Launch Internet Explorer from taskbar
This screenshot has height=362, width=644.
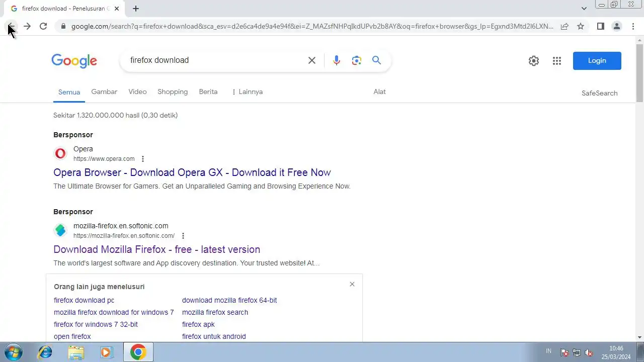[45, 352]
